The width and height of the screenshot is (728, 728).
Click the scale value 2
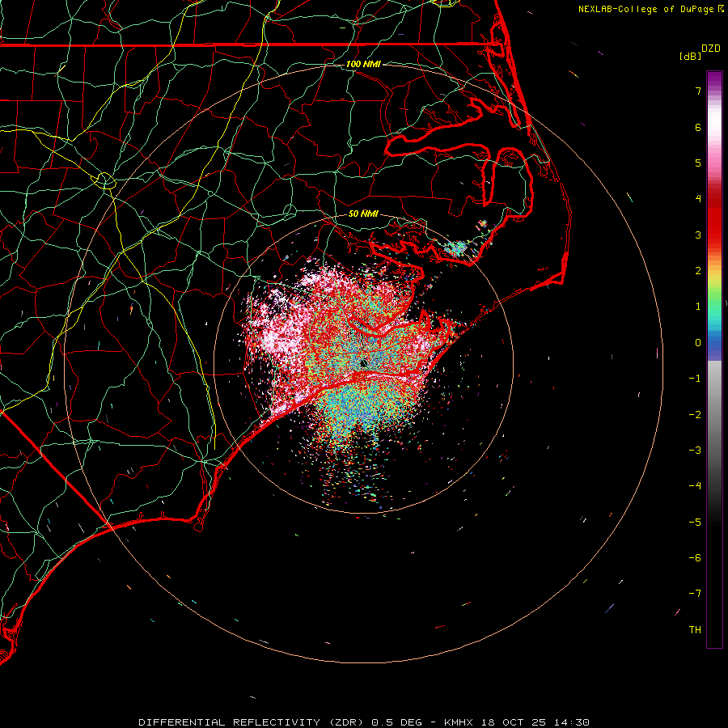[698, 271]
